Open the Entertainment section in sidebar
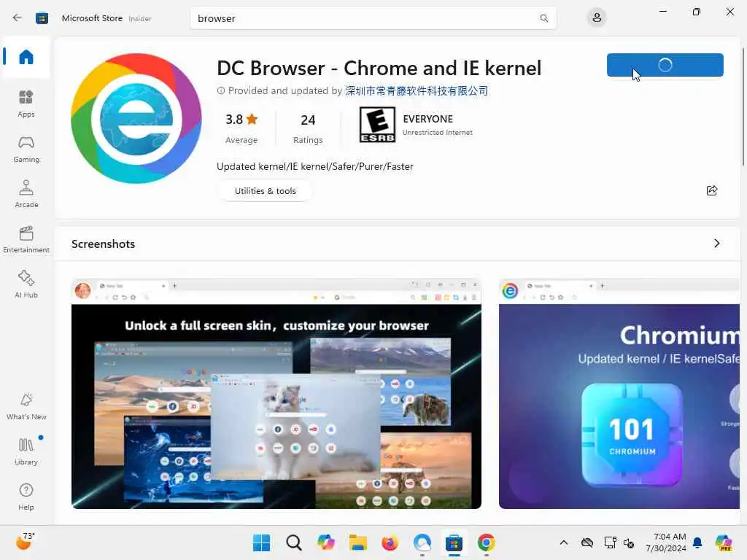 tap(26, 239)
